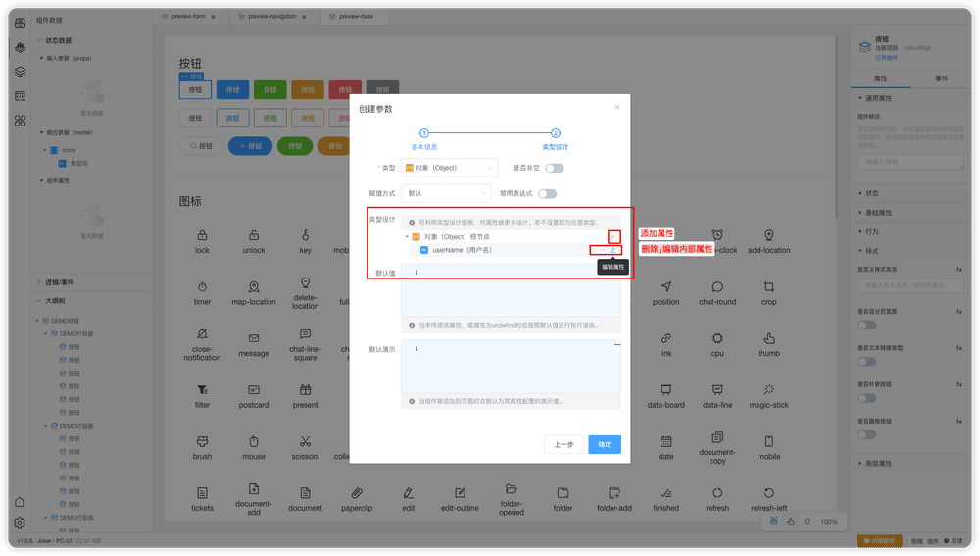
Task: Open the orange 问题面板 button in the status bar
Action: pyautogui.click(x=879, y=541)
